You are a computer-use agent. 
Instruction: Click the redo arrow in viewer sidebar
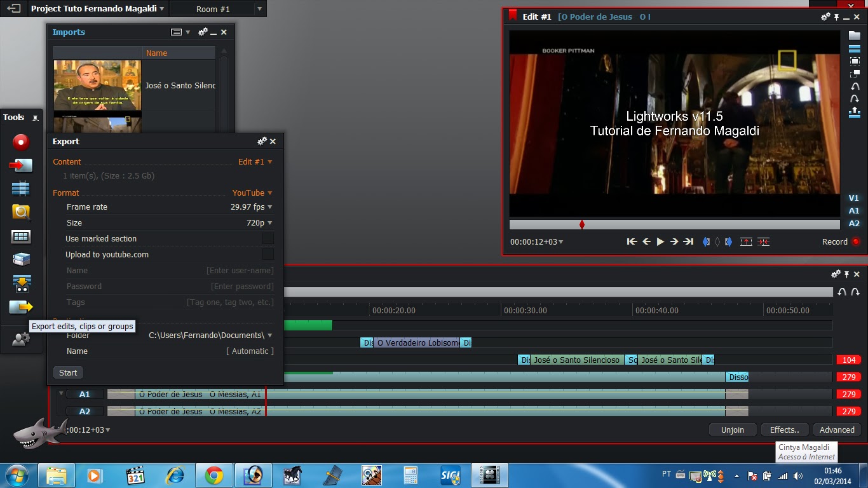coord(855,99)
